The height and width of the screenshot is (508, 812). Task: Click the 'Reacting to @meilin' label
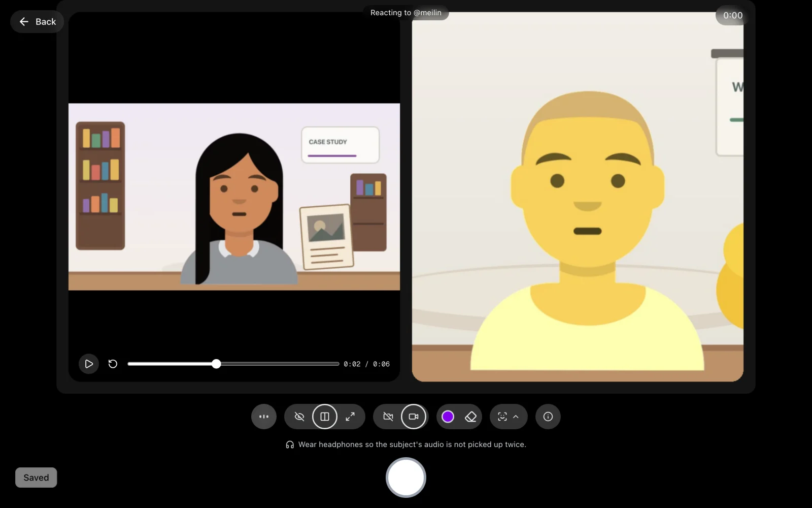[406, 13]
